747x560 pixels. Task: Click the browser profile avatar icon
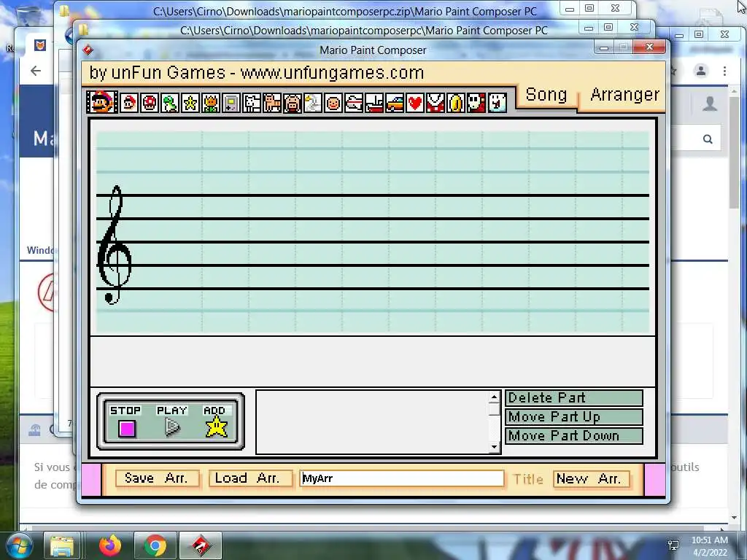tap(701, 71)
